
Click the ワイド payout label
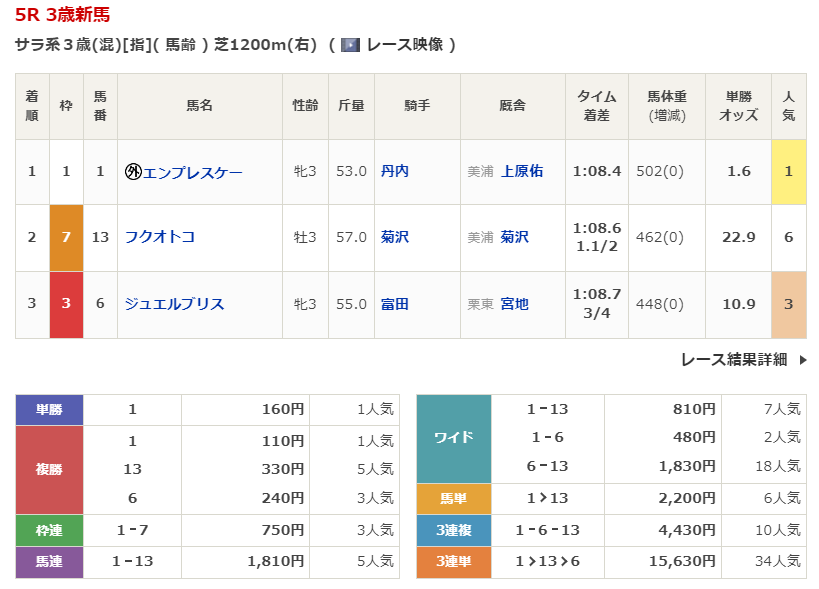(x=454, y=438)
